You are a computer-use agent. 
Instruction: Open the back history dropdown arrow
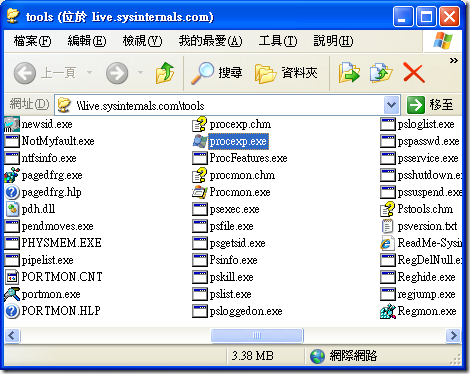click(x=89, y=72)
